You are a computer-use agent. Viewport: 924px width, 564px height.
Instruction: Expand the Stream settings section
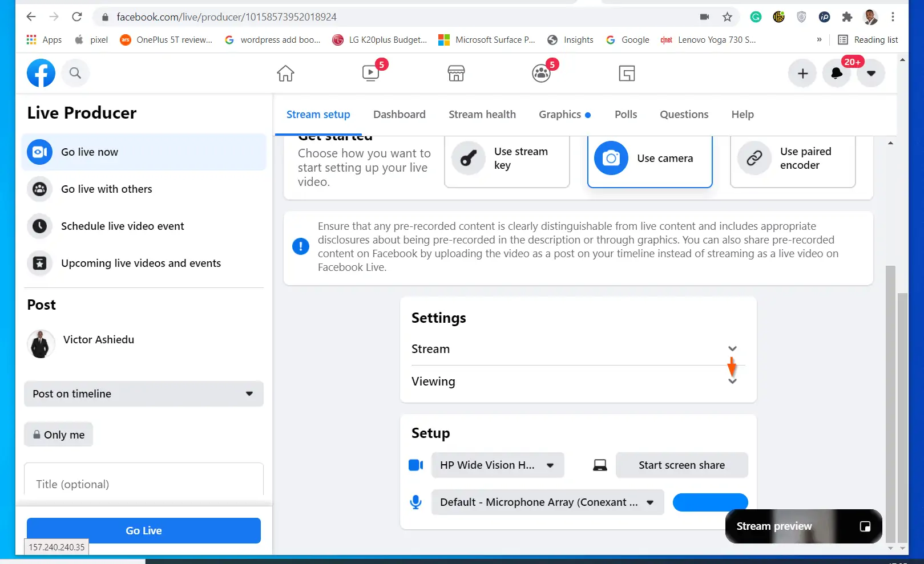(x=578, y=349)
